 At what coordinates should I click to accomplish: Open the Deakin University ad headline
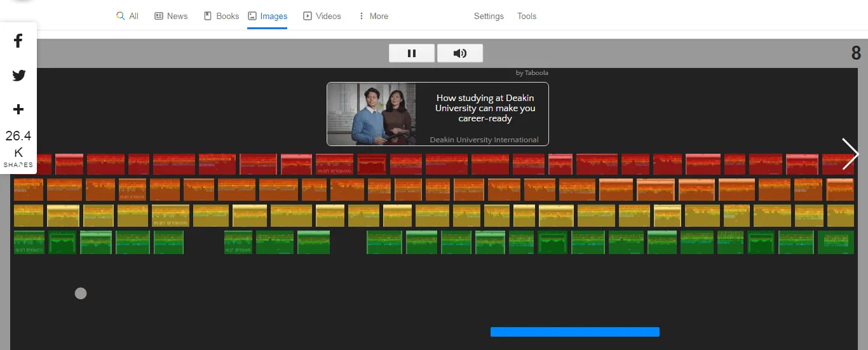pos(485,108)
